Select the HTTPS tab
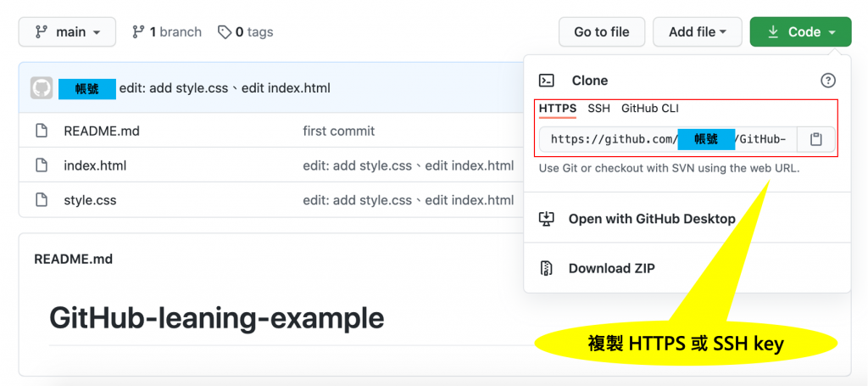The height and width of the screenshot is (386, 868). pyautogui.click(x=558, y=109)
